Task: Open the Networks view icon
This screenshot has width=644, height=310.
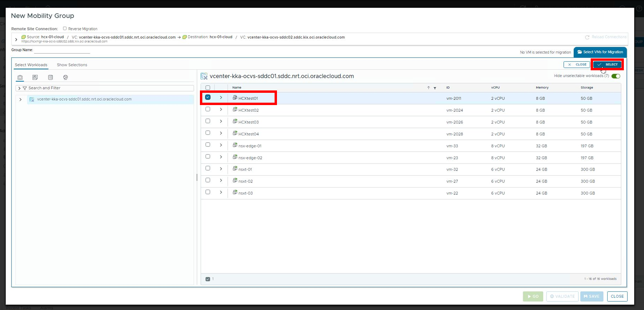Action: (x=66, y=77)
